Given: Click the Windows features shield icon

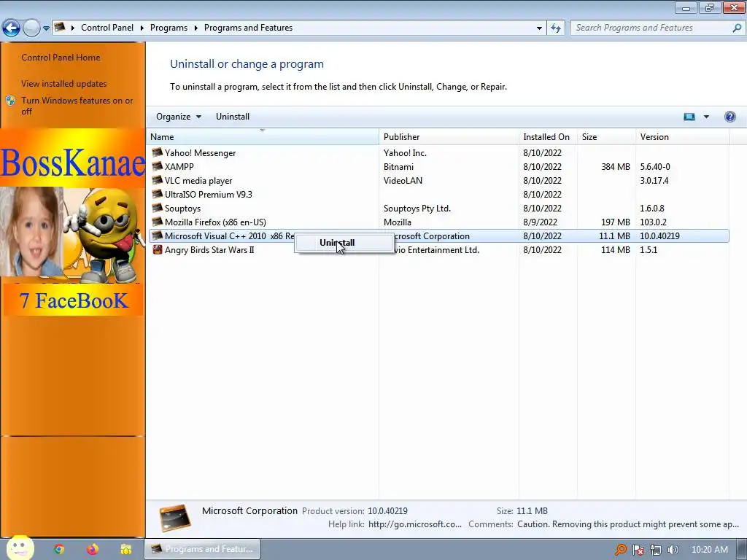Looking at the screenshot, I should pyautogui.click(x=10, y=101).
